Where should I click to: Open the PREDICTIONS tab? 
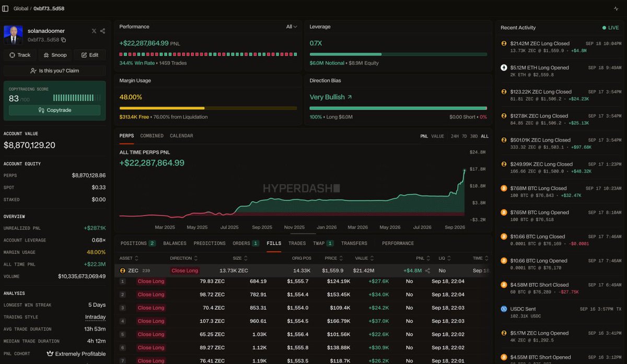[210, 243]
